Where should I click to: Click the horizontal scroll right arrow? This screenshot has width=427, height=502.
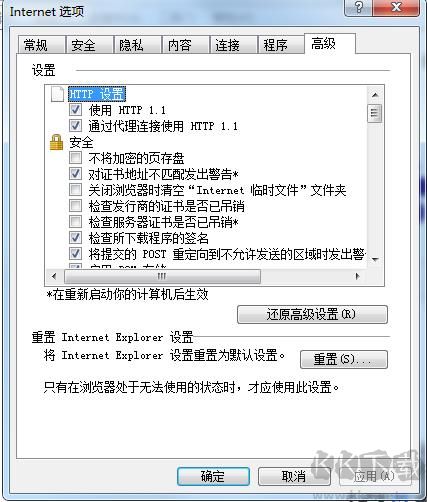(x=357, y=276)
